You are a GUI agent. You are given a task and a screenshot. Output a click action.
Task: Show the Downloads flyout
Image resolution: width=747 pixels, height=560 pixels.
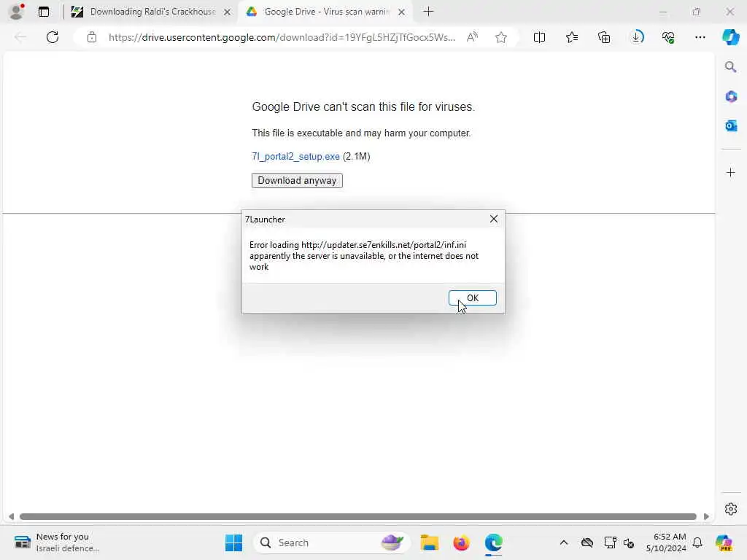(x=636, y=37)
